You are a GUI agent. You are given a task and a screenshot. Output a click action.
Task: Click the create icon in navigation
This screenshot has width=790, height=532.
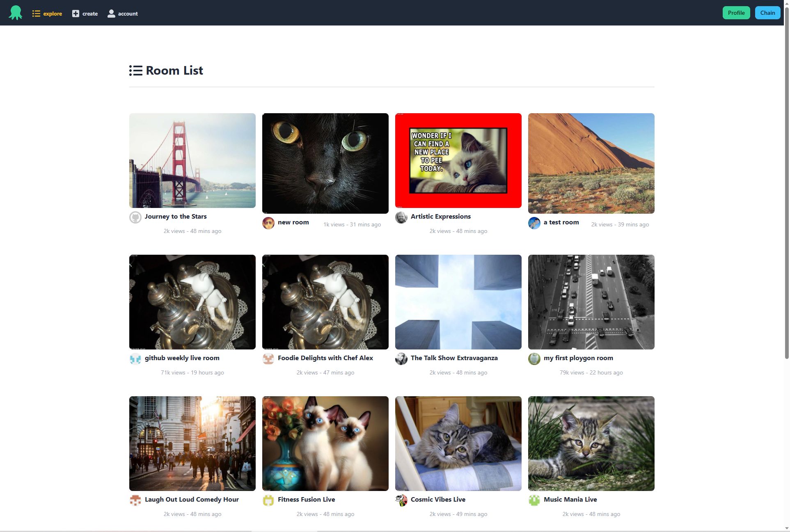pyautogui.click(x=76, y=13)
